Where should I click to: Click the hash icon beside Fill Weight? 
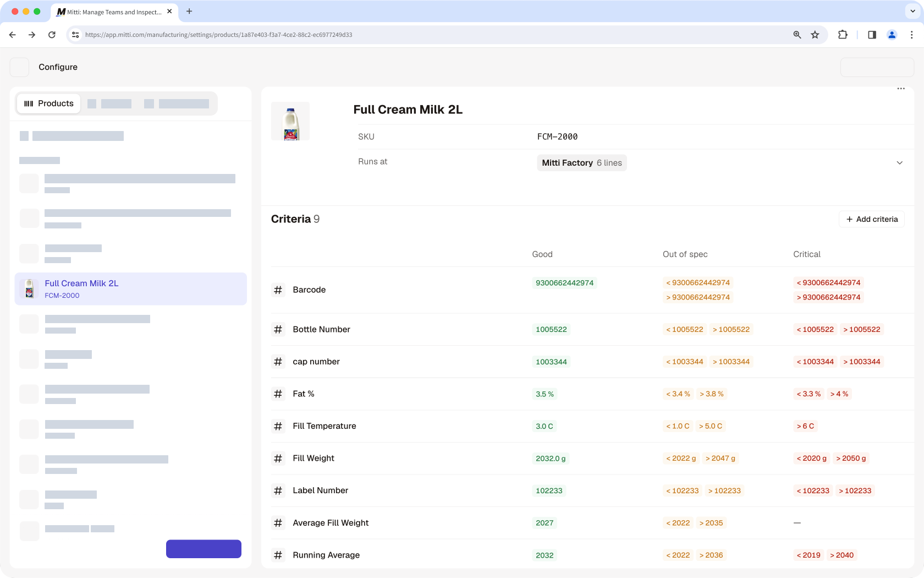[278, 459]
